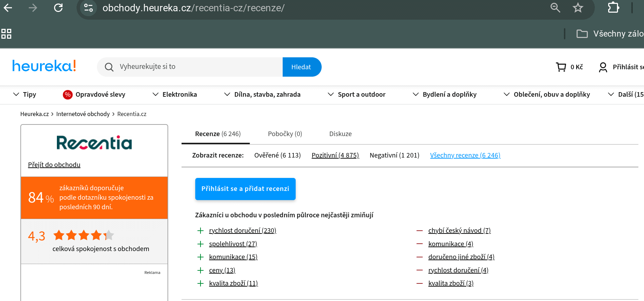Viewport: 644px width, 301px height.
Task: Switch to the Diskuze tab
Action: (x=340, y=134)
